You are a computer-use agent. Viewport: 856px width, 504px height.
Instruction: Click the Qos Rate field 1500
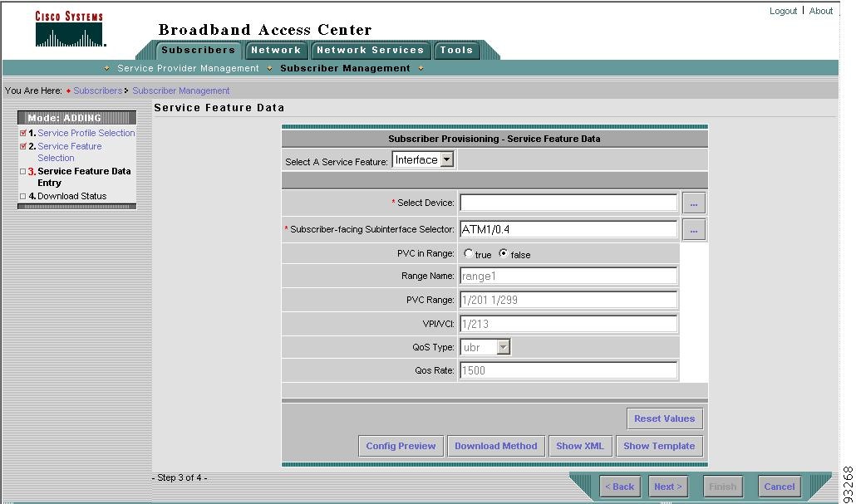click(x=568, y=371)
